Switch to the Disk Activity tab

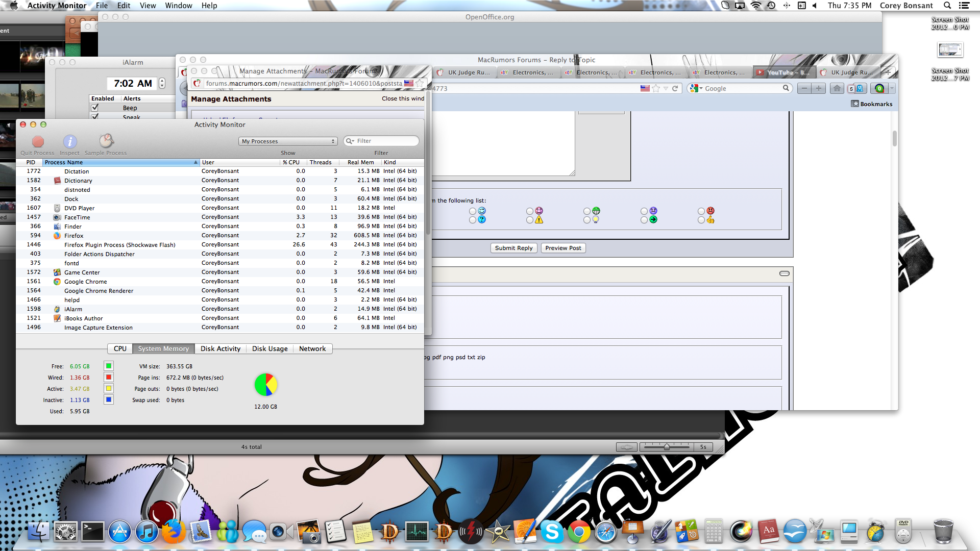[220, 348]
